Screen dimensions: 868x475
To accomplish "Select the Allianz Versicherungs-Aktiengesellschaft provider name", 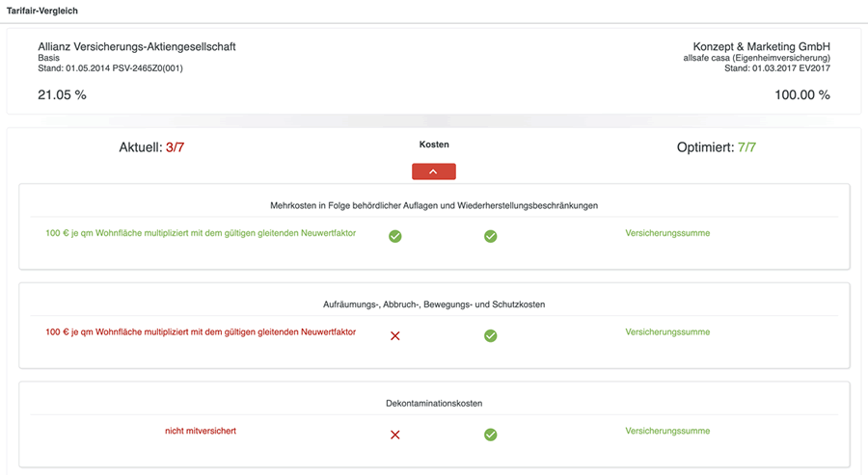I will [x=137, y=47].
